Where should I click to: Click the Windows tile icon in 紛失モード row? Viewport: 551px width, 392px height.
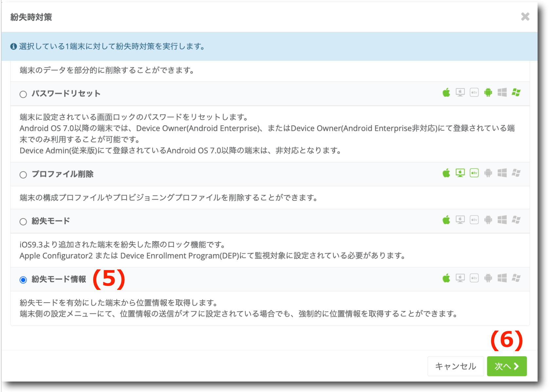(502, 220)
